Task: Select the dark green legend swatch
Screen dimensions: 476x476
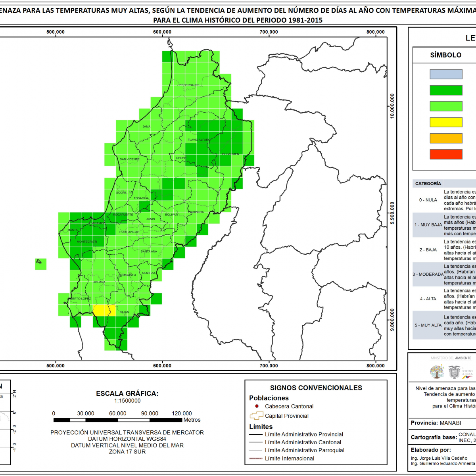Action: (446, 90)
